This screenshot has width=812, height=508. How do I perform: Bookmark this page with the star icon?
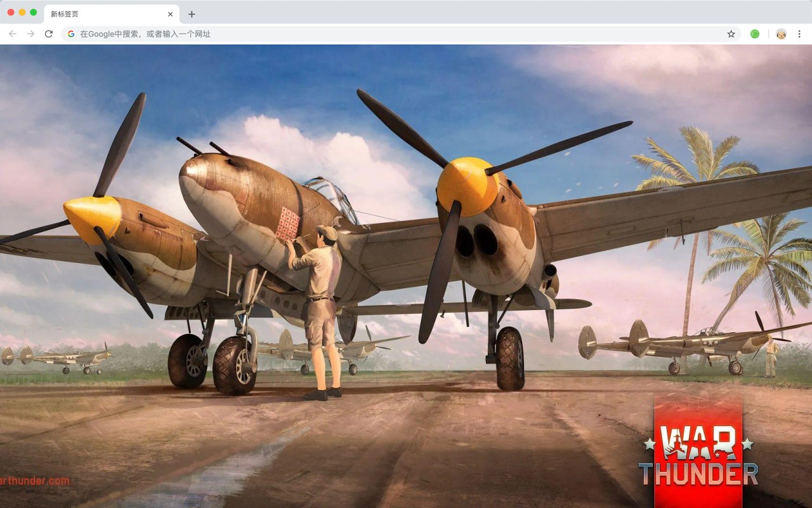point(731,34)
